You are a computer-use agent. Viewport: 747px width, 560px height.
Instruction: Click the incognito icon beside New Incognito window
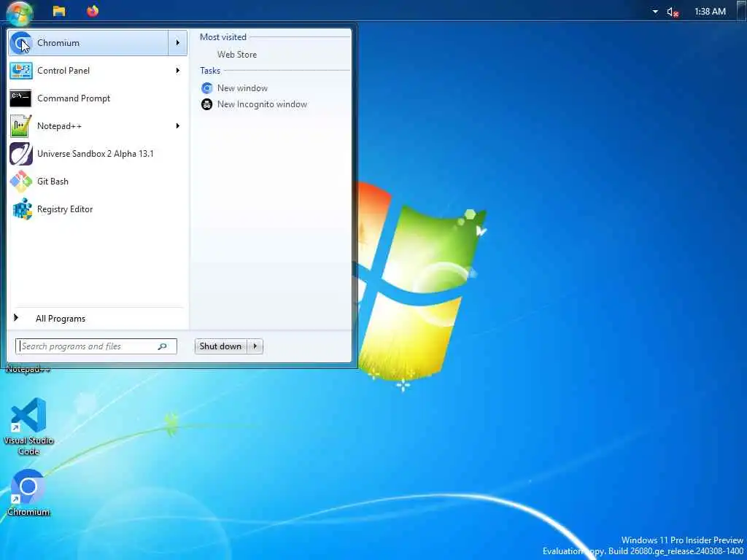coord(206,104)
